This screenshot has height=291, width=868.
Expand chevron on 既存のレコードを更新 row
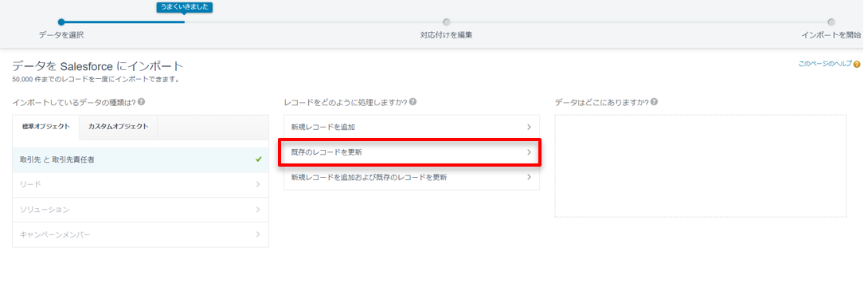530,152
